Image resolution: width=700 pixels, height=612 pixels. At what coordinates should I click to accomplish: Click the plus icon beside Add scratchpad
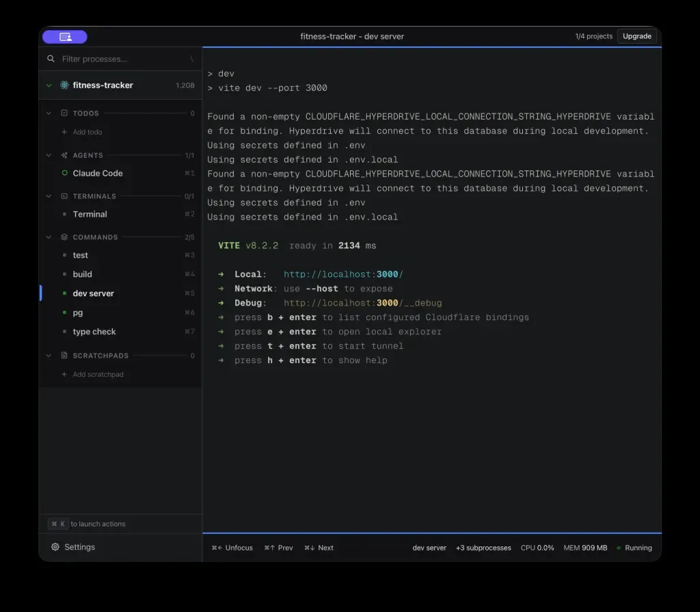pos(64,374)
